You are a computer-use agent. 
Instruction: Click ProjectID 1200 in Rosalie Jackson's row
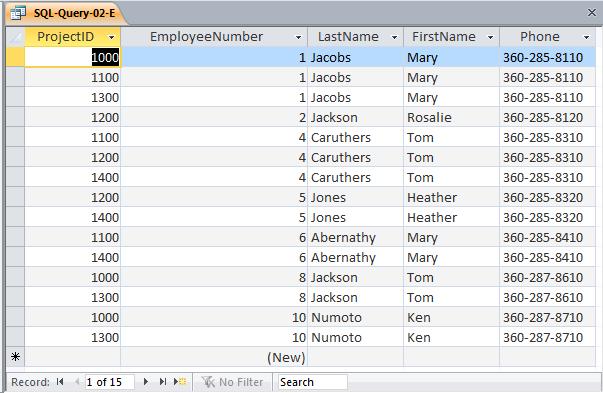[73, 117]
